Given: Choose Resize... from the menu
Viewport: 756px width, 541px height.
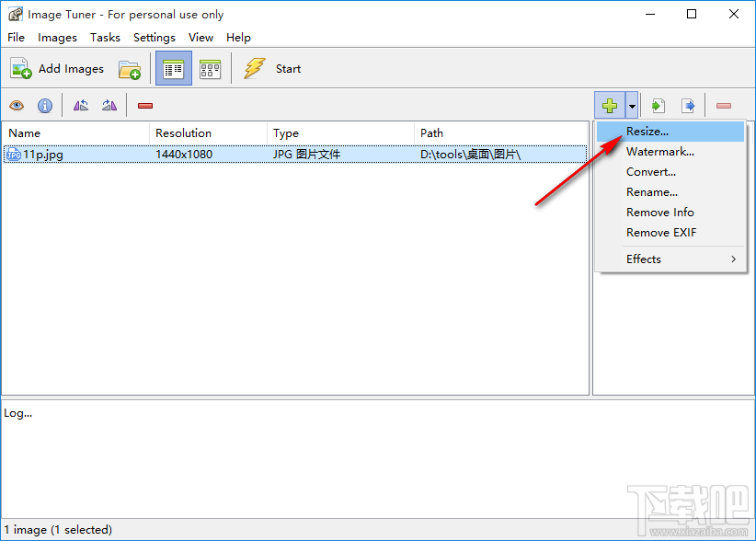Looking at the screenshot, I should pos(670,132).
